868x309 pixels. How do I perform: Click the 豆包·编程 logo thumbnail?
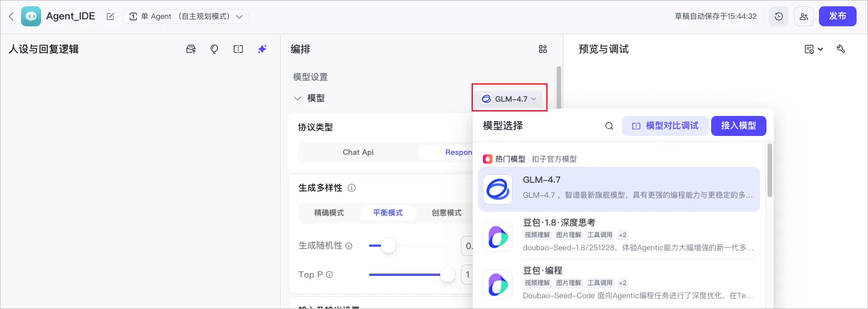tap(498, 285)
